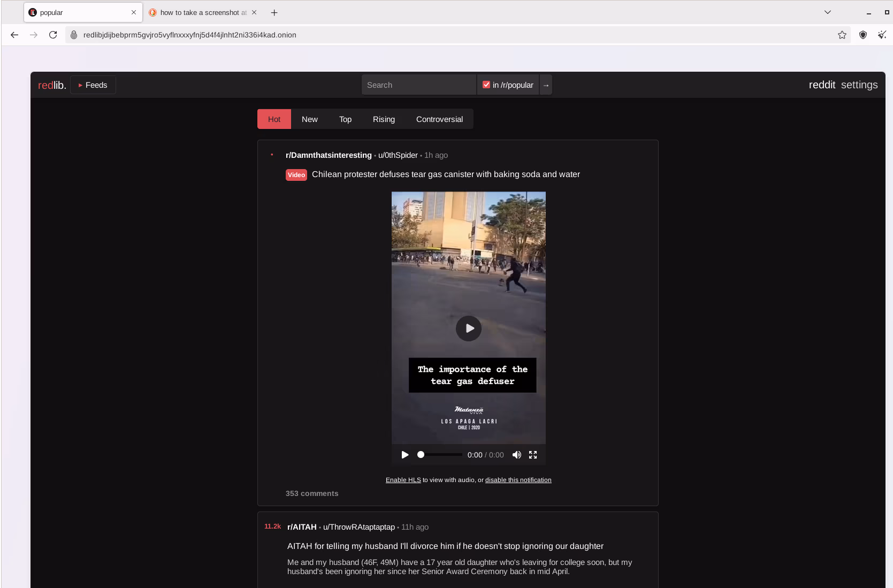
Task: Open the settings link in header
Action: tap(859, 85)
